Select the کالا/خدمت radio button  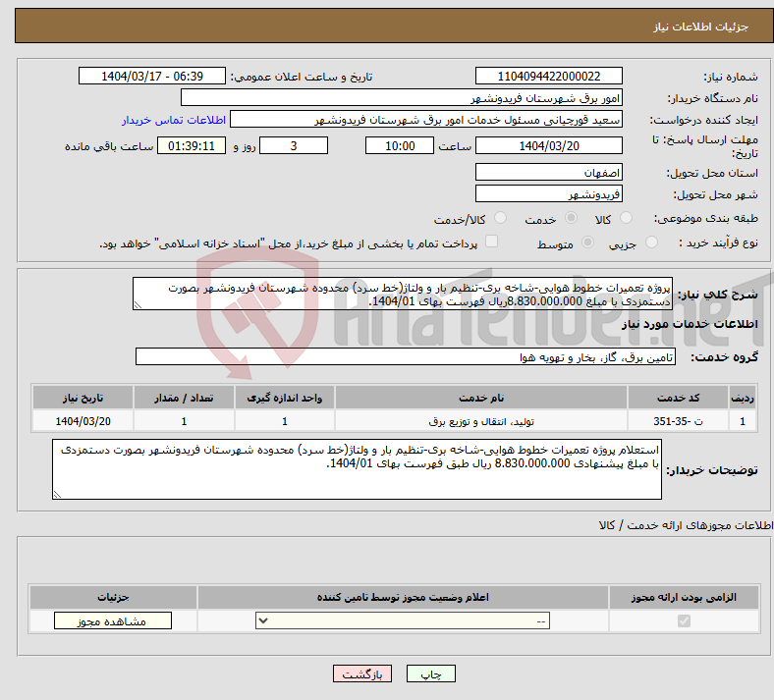pos(501,218)
